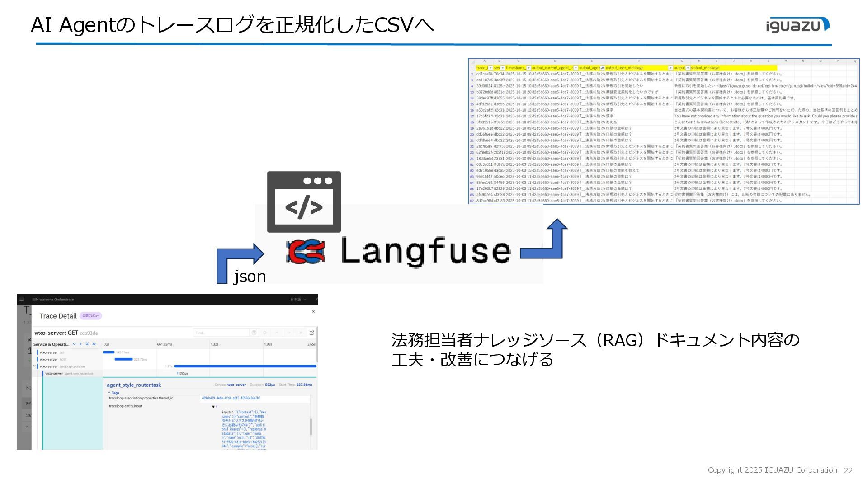Viewport: 868px width, 488px height.
Task: Click the Trace Detail preview badge
Action: 91,316
